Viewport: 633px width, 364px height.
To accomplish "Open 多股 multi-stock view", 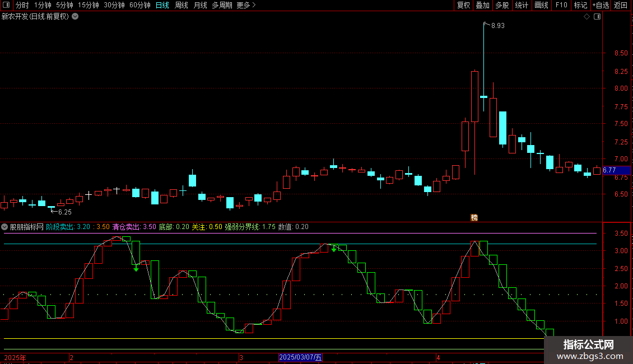I will coord(502,5).
